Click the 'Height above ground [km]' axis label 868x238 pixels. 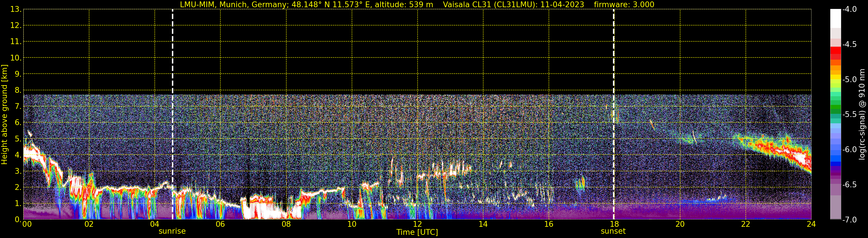click(x=4, y=115)
